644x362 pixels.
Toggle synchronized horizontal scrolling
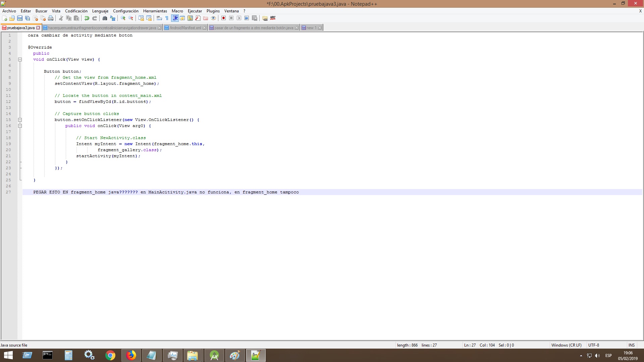click(149, 18)
